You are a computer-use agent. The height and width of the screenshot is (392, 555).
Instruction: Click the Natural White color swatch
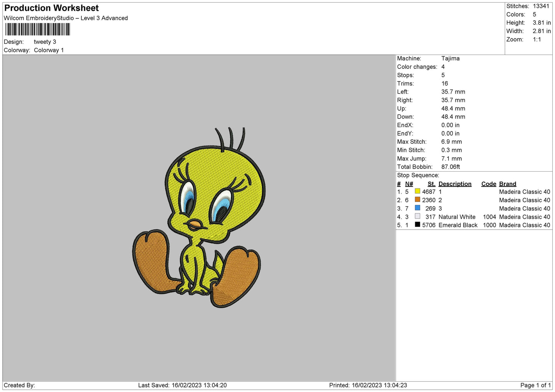[x=417, y=216]
